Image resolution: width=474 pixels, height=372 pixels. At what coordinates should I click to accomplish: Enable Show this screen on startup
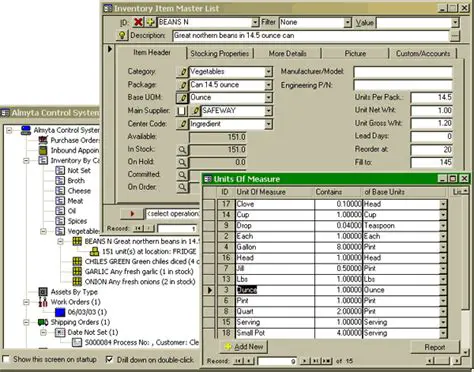6,359
